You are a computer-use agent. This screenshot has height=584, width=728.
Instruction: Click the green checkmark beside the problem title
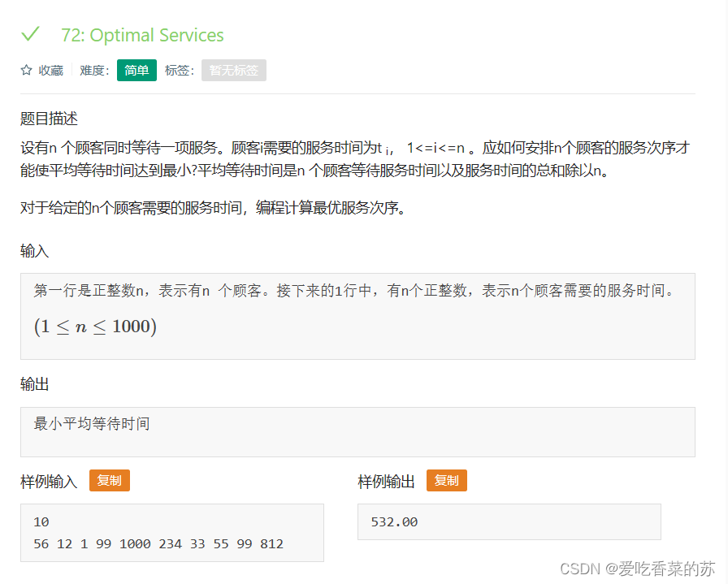point(31,35)
